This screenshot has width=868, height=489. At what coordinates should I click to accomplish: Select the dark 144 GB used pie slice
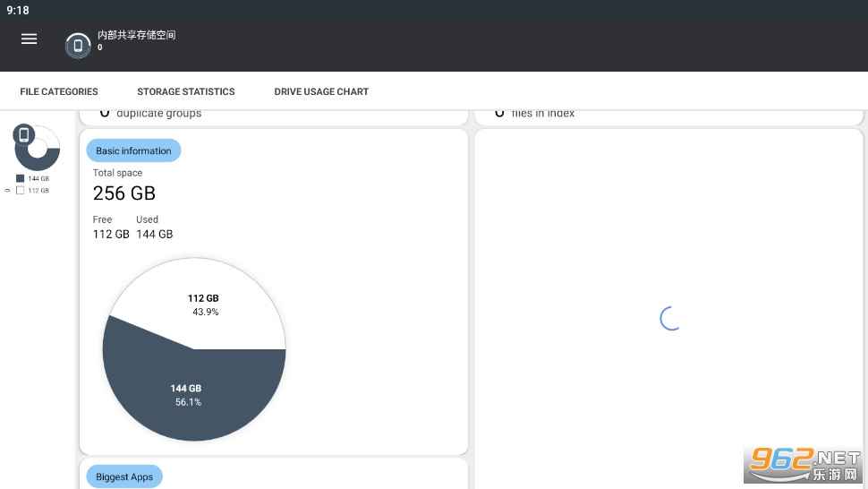pos(188,396)
